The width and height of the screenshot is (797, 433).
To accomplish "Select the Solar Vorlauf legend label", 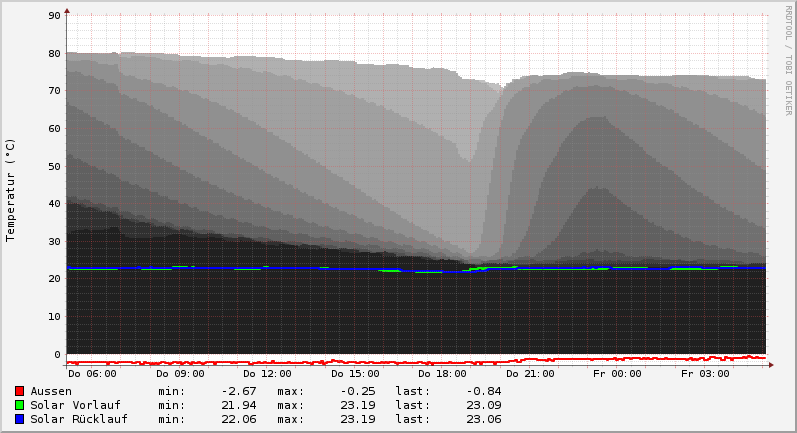I will (75, 405).
